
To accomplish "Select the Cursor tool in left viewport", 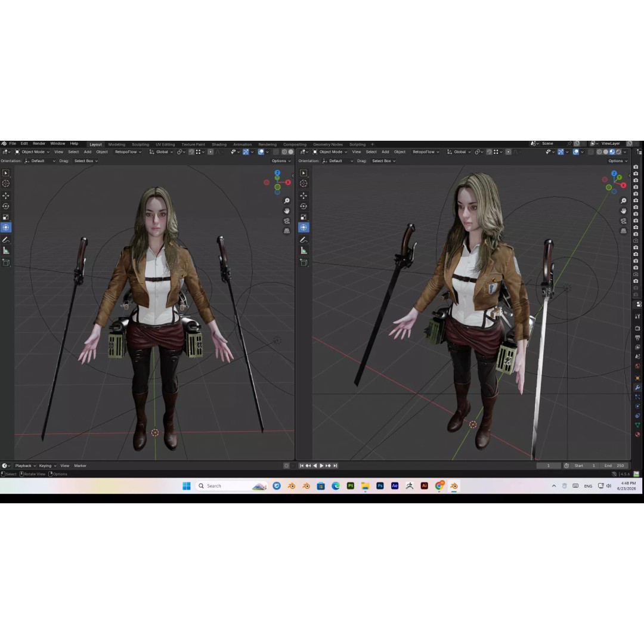I will (6, 184).
